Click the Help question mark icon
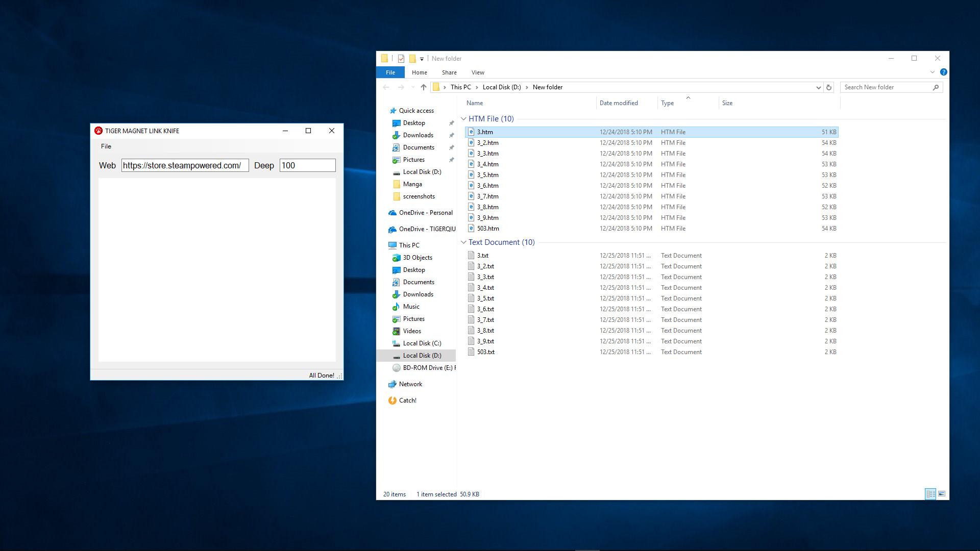980x551 pixels. point(943,72)
